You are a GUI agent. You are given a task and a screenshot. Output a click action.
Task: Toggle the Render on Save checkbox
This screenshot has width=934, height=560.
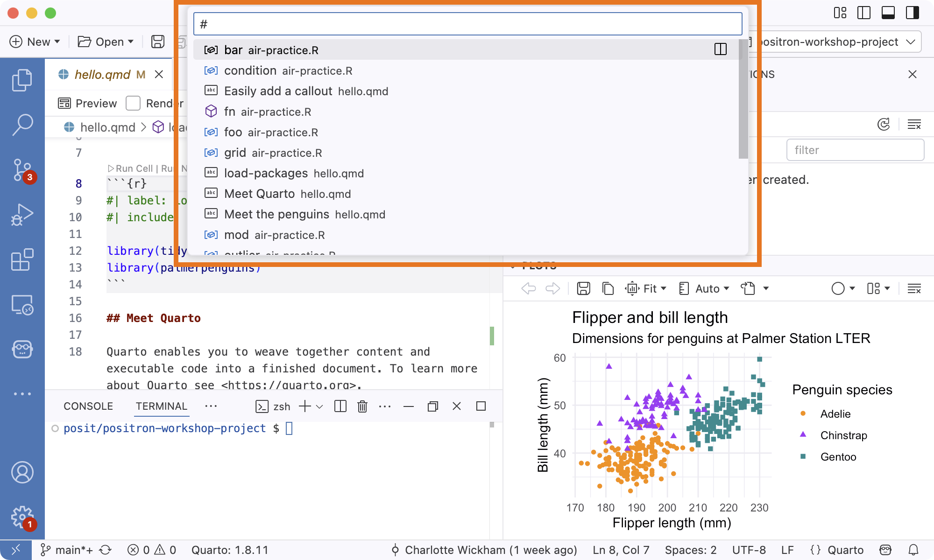coord(133,103)
